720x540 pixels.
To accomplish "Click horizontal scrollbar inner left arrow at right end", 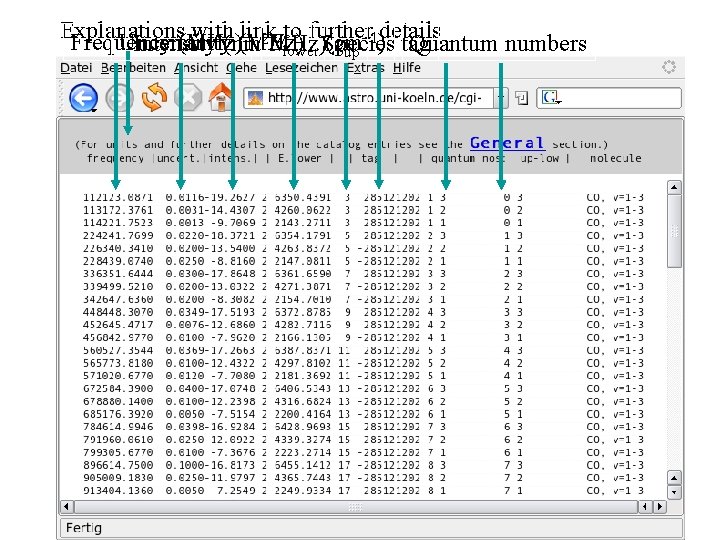I will [x=645, y=506].
